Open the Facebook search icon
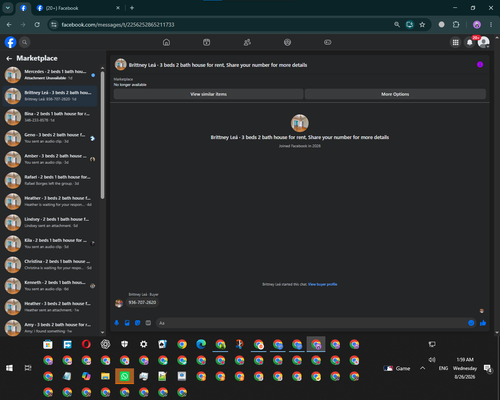The image size is (500, 400). (24, 42)
